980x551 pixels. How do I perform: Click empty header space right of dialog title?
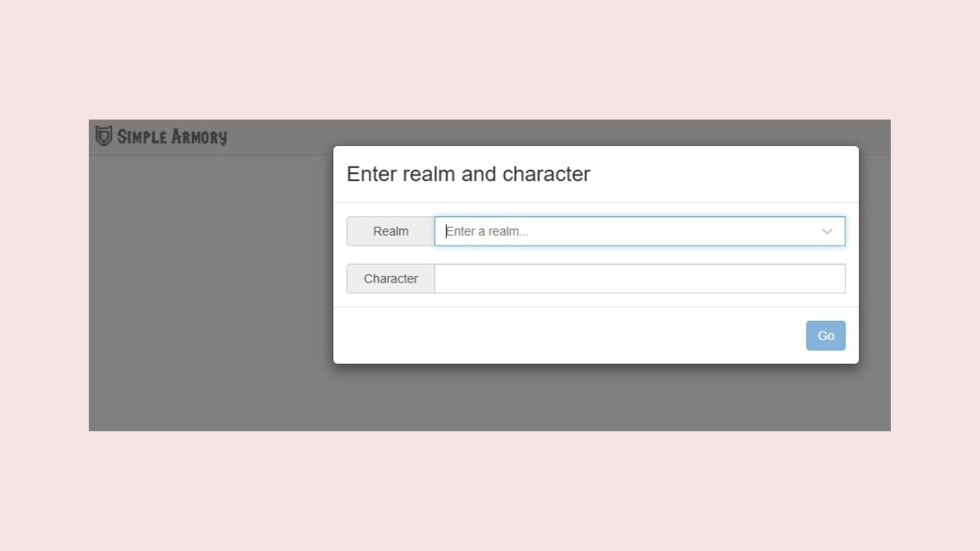[719, 174]
